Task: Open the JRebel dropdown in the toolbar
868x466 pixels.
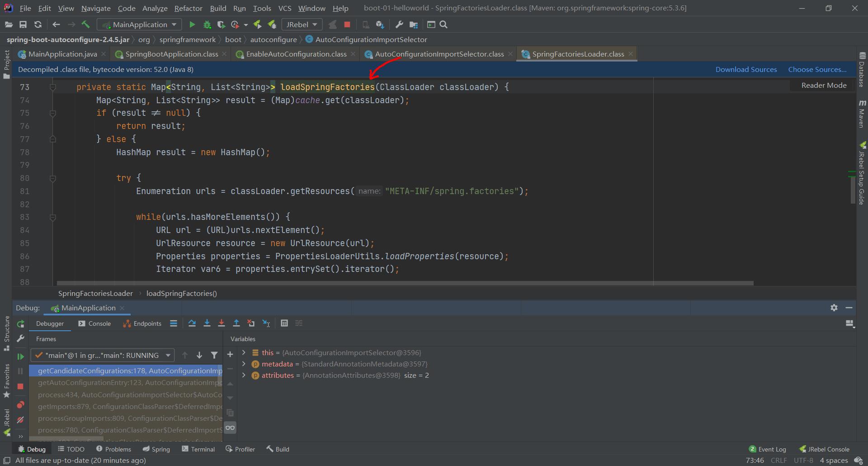Action: [x=302, y=24]
